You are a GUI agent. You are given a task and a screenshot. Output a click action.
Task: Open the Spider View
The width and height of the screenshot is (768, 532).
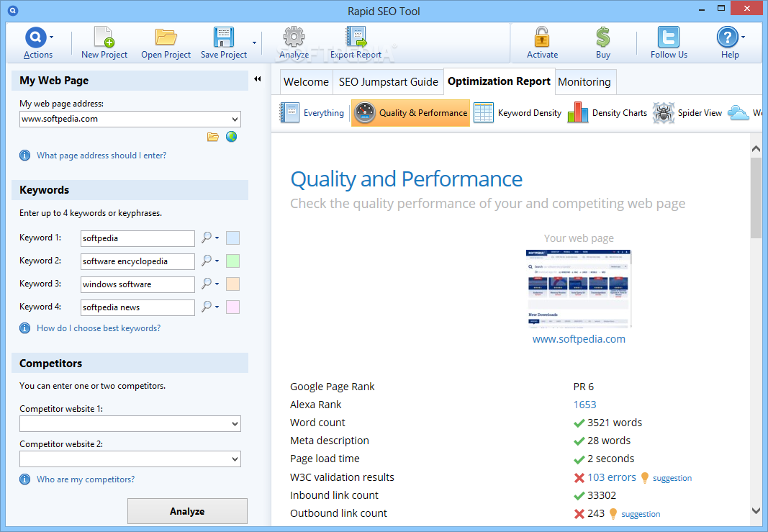tap(687, 113)
